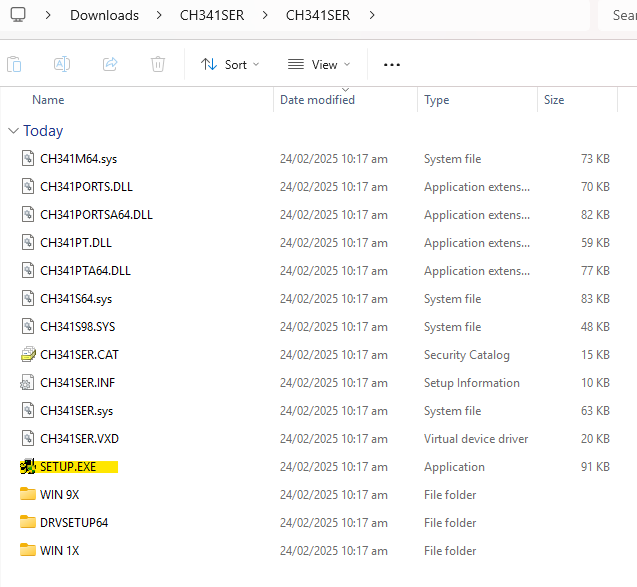Click the 73 KB size cell
The image size is (637, 587).
click(x=595, y=158)
